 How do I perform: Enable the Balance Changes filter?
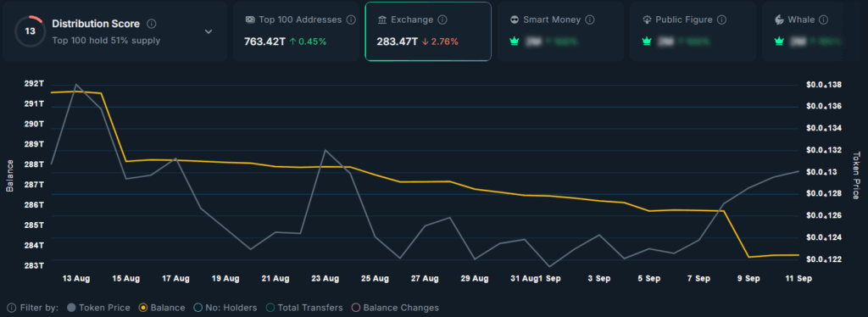point(395,308)
